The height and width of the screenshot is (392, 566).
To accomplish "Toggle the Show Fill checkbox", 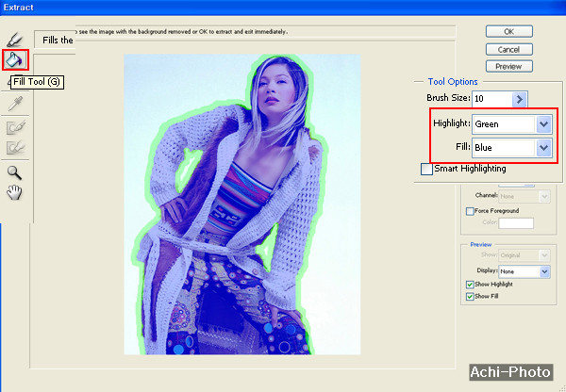I will (471, 297).
